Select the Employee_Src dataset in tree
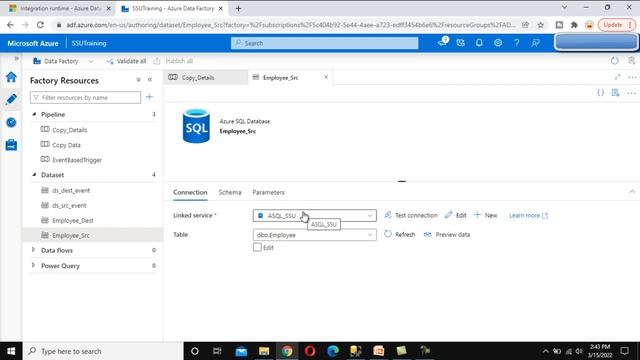 93,235
